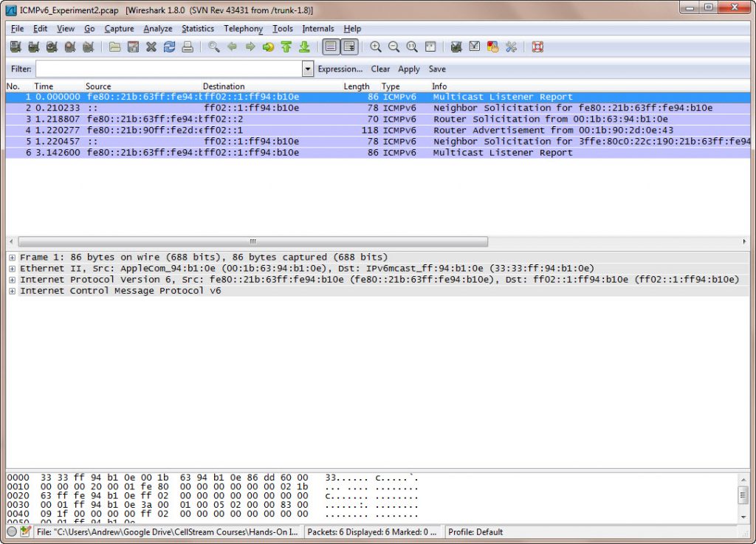Open the Analyze menu
The image size is (756, 544).
coord(157,29)
